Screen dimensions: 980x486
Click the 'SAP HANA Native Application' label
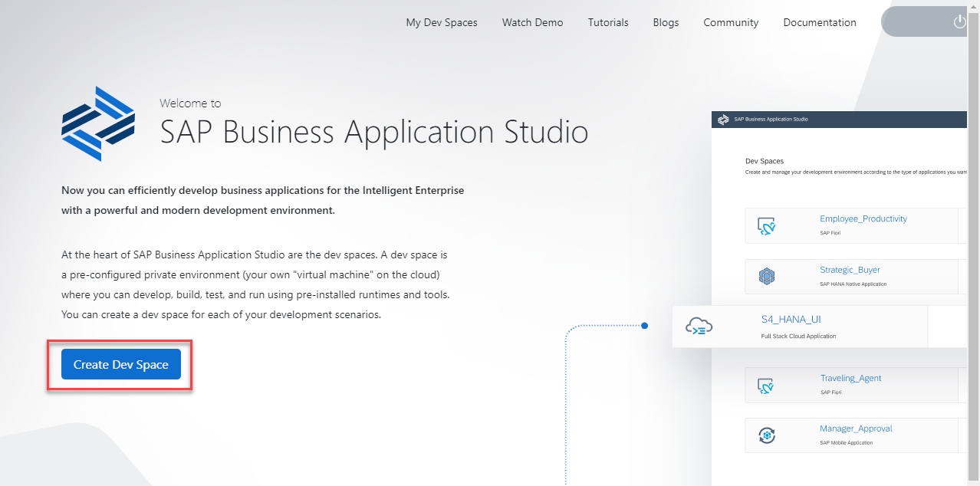(x=853, y=284)
